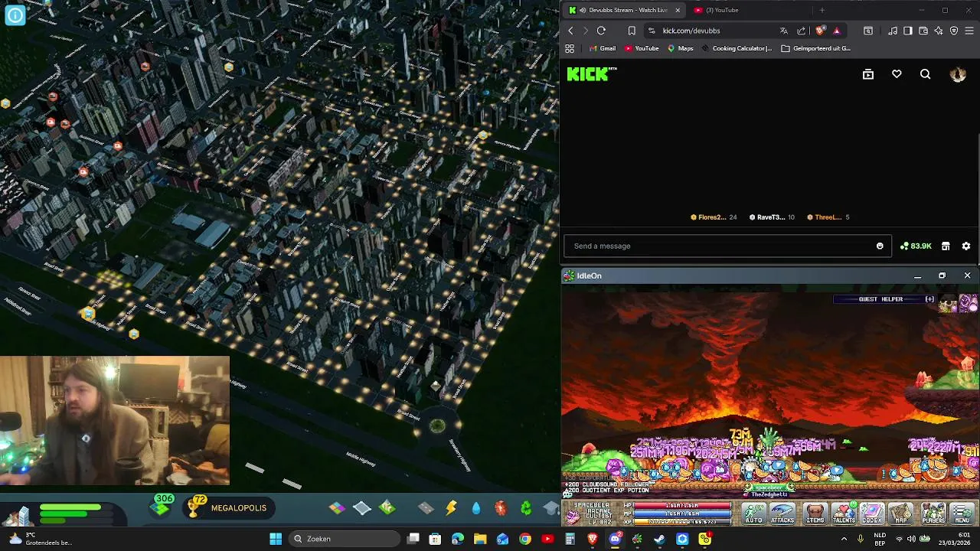Open the Gmail bookmark

tap(603, 48)
